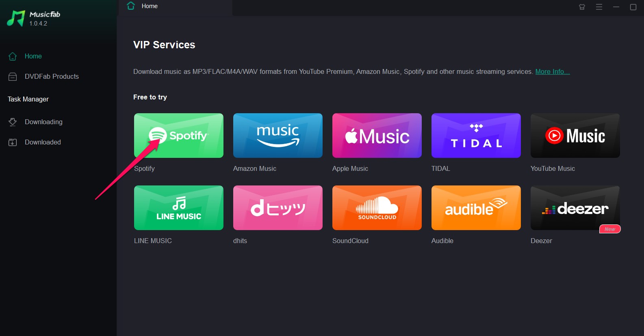
Task: Open the Spotify service tile
Action: coord(179,136)
